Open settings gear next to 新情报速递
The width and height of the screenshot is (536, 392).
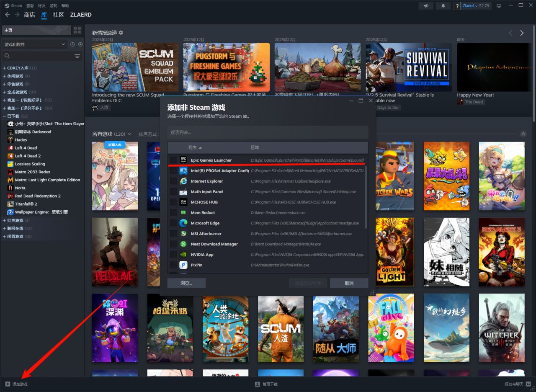tap(121, 33)
